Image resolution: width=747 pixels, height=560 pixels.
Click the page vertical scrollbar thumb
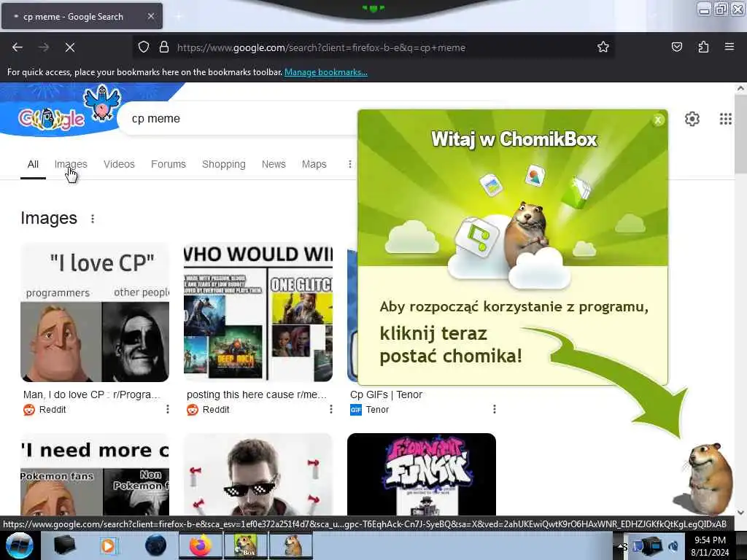pyautogui.click(x=740, y=134)
